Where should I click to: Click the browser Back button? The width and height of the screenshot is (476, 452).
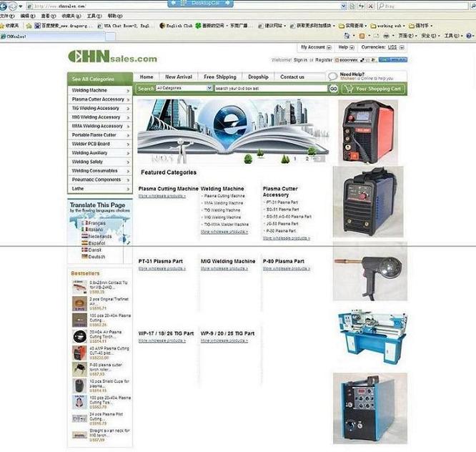[x=3, y=6]
